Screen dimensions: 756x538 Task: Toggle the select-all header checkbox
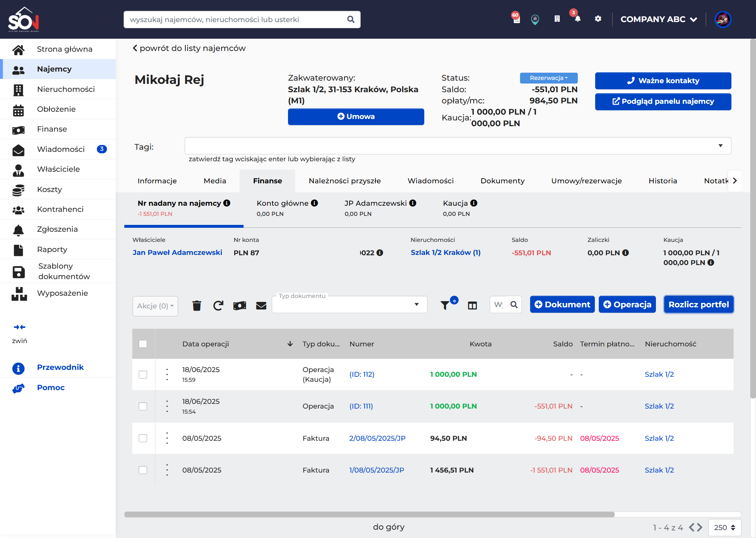[x=143, y=344]
